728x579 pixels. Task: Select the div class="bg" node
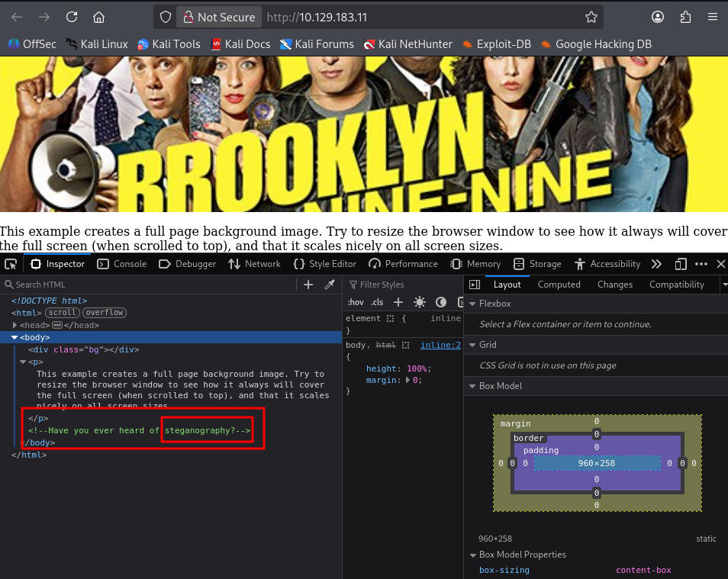tap(84, 349)
